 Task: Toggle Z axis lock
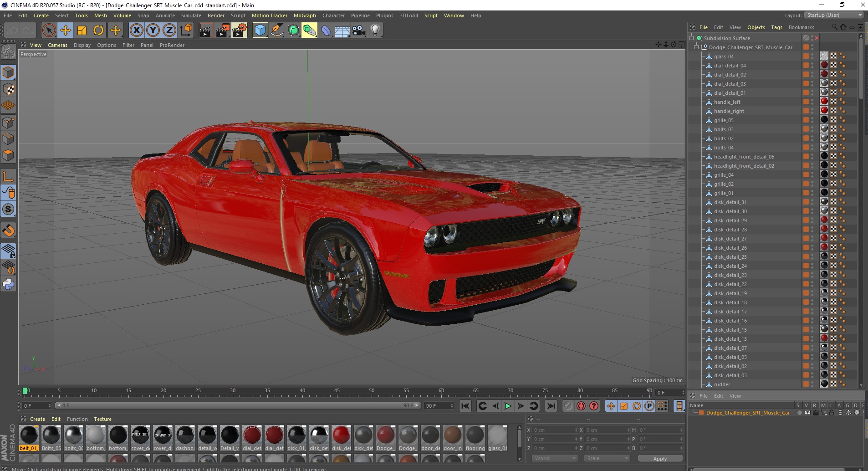(169, 31)
